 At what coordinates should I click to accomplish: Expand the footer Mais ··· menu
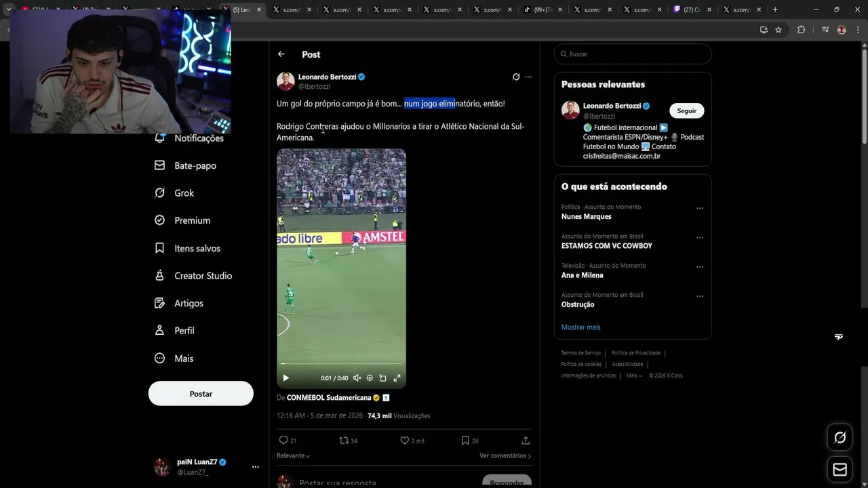pyautogui.click(x=634, y=376)
